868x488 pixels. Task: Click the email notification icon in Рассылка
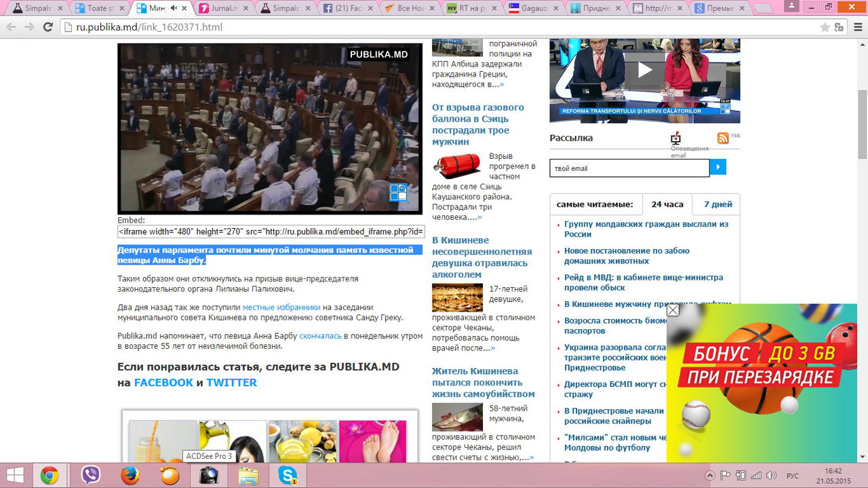[x=675, y=138]
